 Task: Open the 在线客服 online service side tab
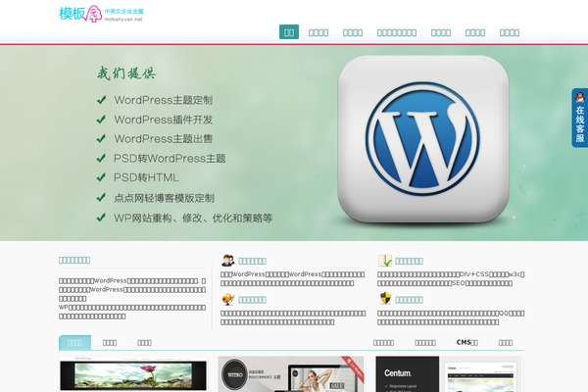click(x=580, y=118)
